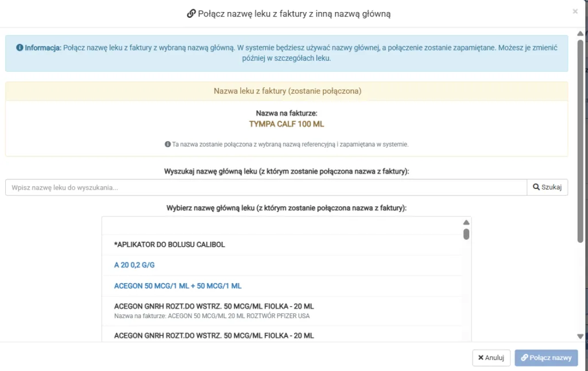
Task: Confirm with the Połącz nazwy button
Action: 546,358
